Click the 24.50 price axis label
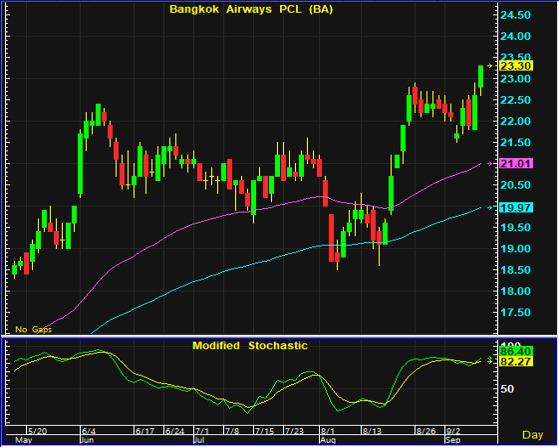 [x=516, y=15]
